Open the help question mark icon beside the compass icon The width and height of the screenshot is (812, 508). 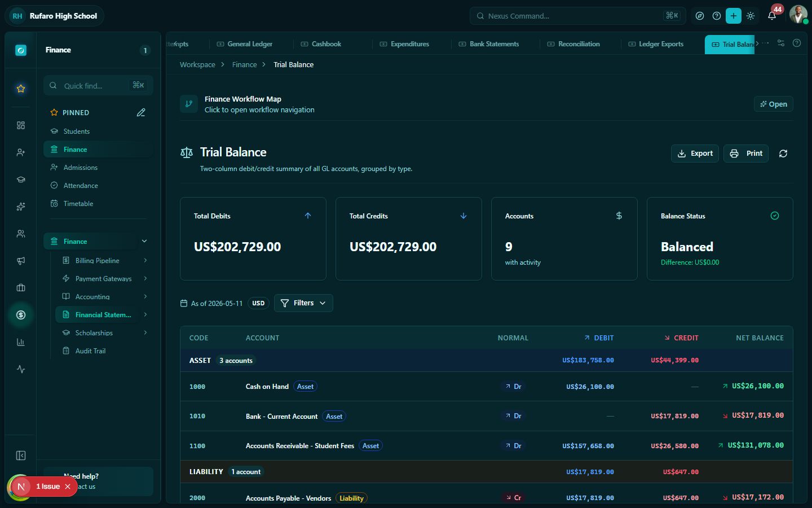point(717,16)
